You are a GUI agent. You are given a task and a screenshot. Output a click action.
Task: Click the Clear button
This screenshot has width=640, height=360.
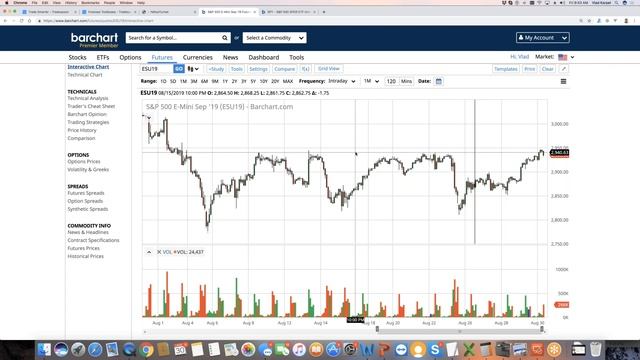pyautogui.click(x=548, y=69)
